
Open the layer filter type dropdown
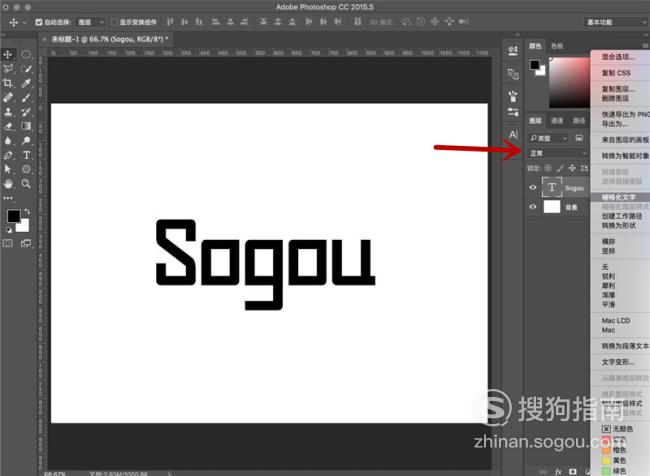[x=549, y=138]
